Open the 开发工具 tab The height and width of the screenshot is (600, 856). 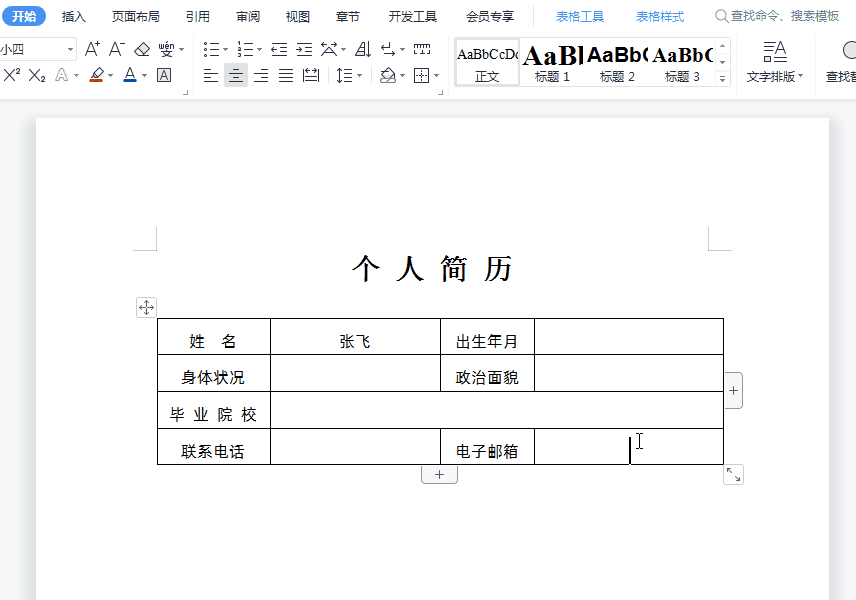(x=413, y=17)
